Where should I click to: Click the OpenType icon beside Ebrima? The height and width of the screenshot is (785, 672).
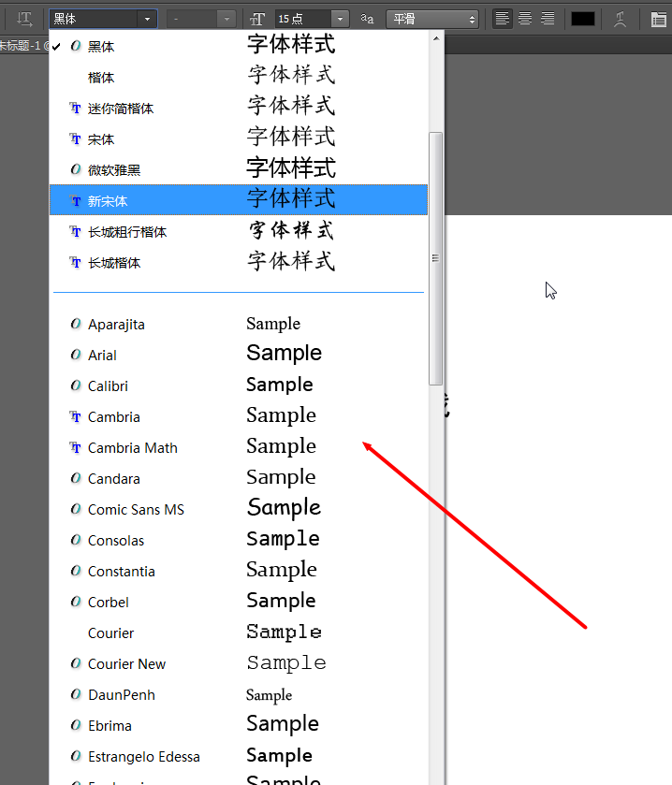click(76, 725)
